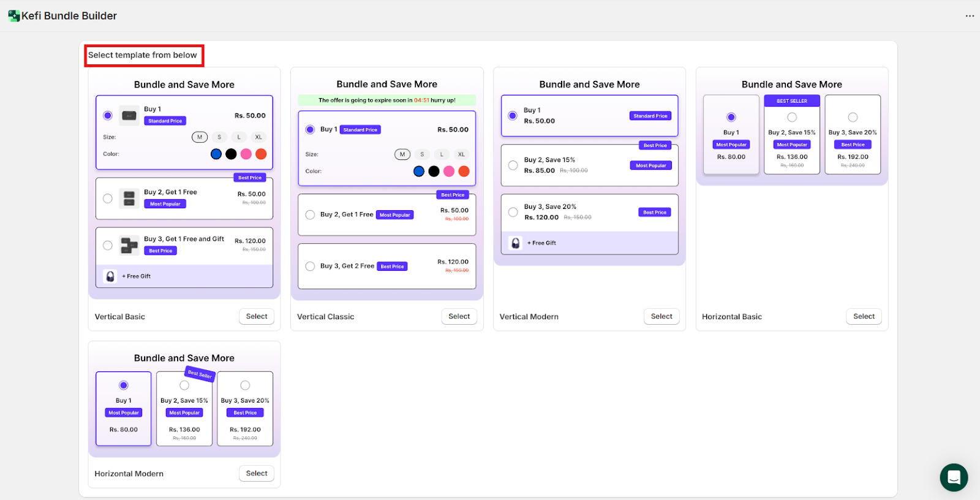Click the Buy 1 product image in Vertical Basic

tap(129, 115)
